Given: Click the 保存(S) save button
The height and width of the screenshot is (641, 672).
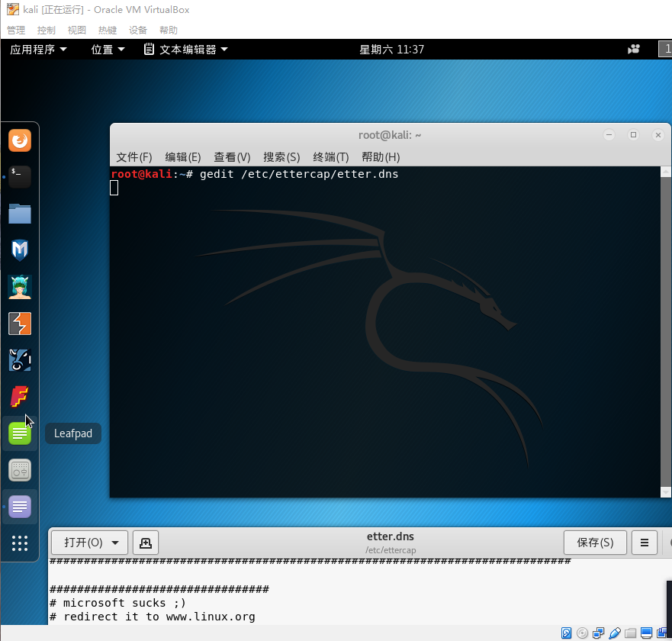Looking at the screenshot, I should click(x=595, y=543).
